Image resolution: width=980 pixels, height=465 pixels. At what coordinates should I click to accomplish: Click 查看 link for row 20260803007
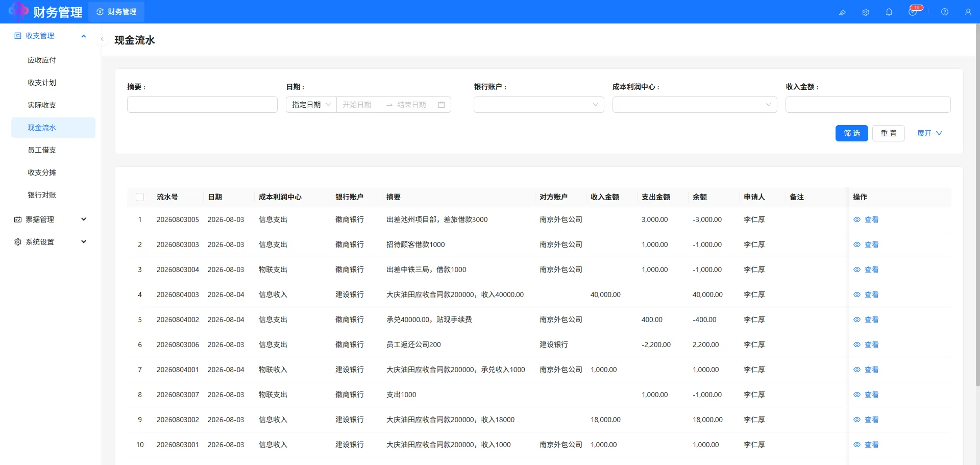click(871, 395)
